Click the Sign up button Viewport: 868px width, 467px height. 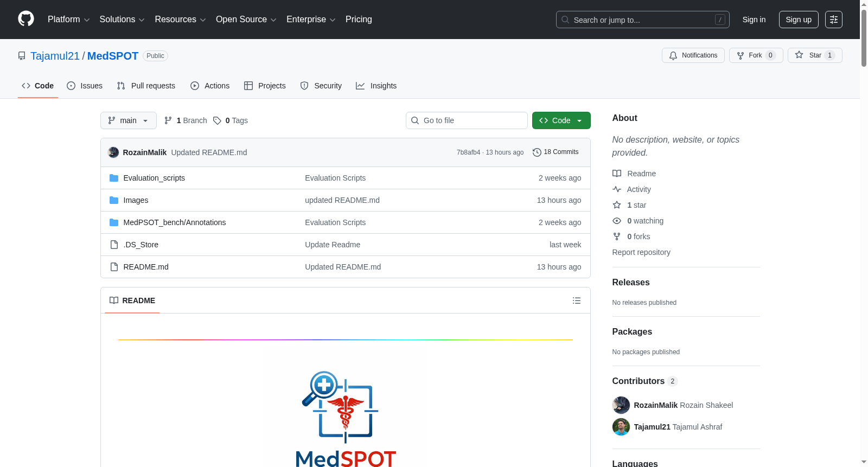point(799,20)
